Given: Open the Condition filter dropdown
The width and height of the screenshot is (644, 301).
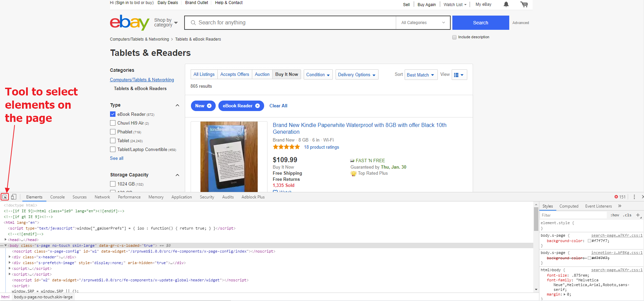Looking at the screenshot, I should tap(318, 75).
